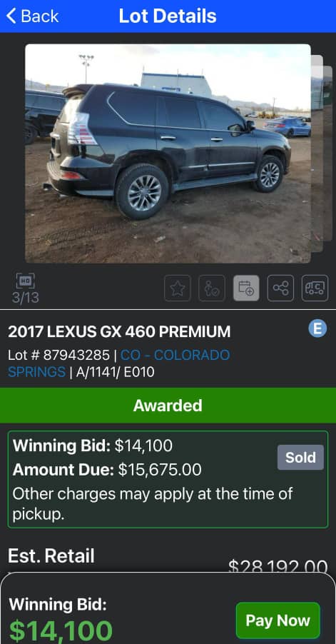336x644 pixels.
Task: Tap the blue E badge icon
Action: pyautogui.click(x=317, y=329)
